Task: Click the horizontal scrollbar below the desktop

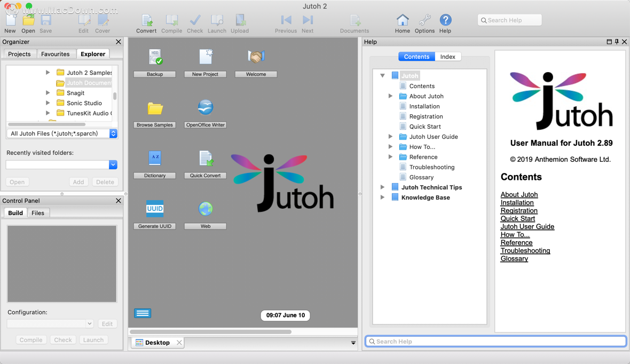Action: [210, 332]
